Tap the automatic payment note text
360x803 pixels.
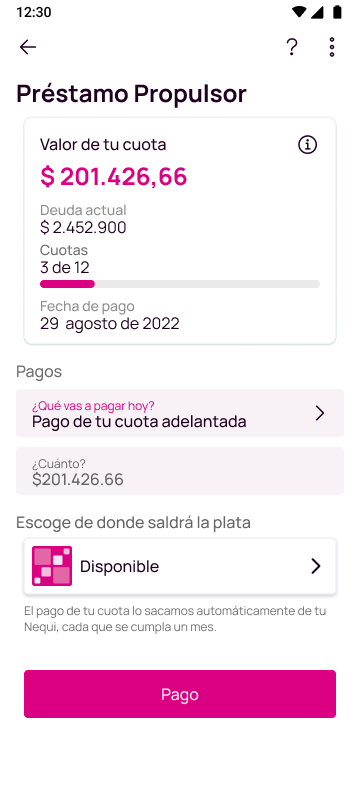pos(175,619)
